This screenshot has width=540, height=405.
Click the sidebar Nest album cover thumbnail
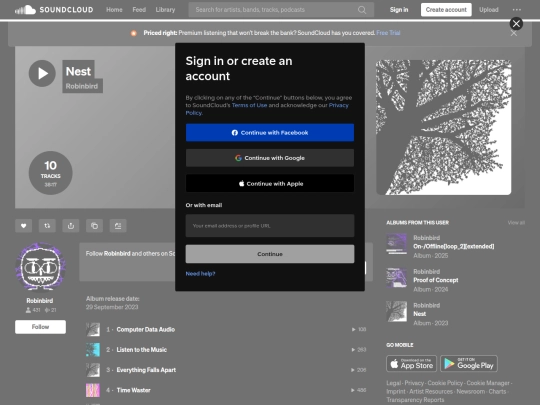(x=396, y=311)
